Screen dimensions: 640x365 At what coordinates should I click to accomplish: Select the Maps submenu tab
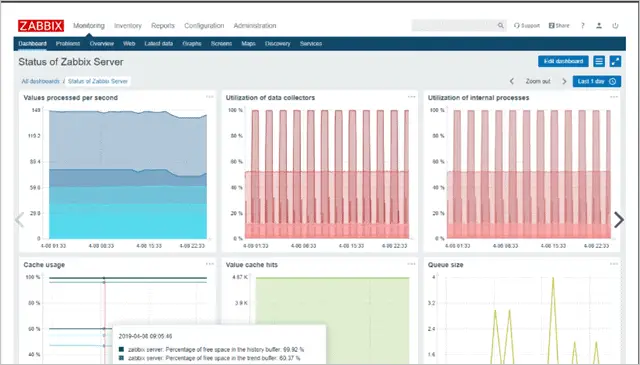point(248,44)
